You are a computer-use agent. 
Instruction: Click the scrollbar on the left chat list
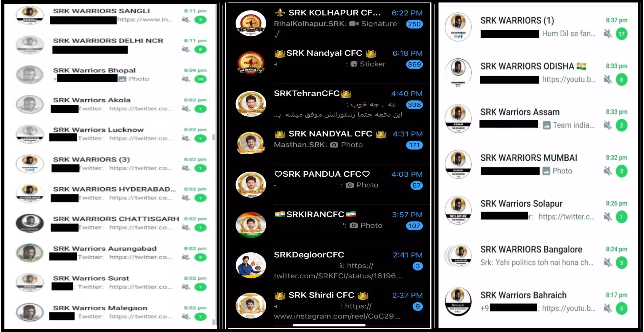pos(213,137)
